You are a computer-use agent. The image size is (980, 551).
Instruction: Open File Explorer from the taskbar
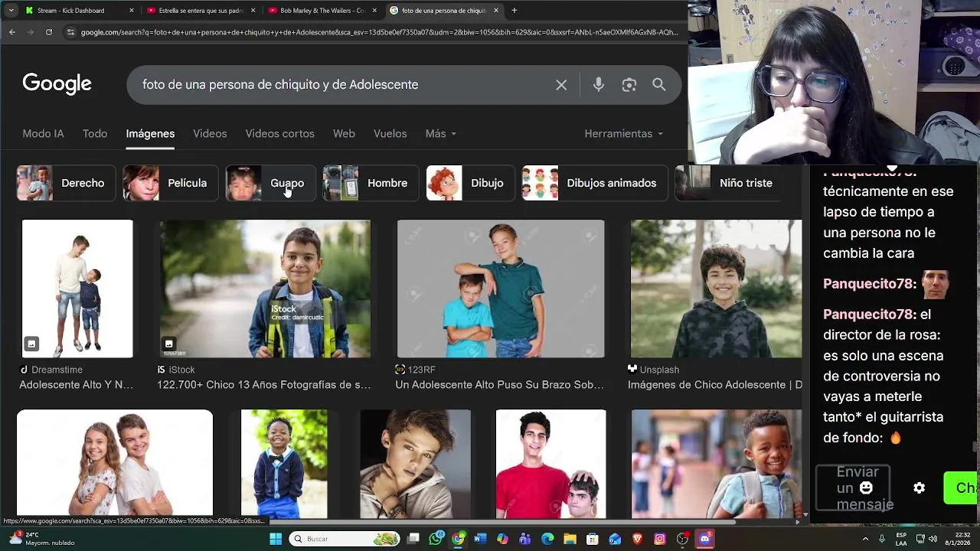coord(570,539)
